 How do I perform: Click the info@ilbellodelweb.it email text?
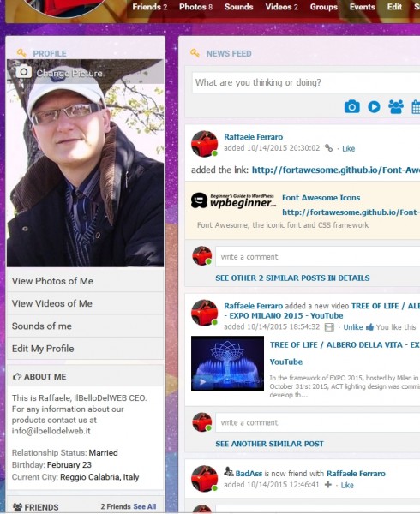[x=51, y=431]
